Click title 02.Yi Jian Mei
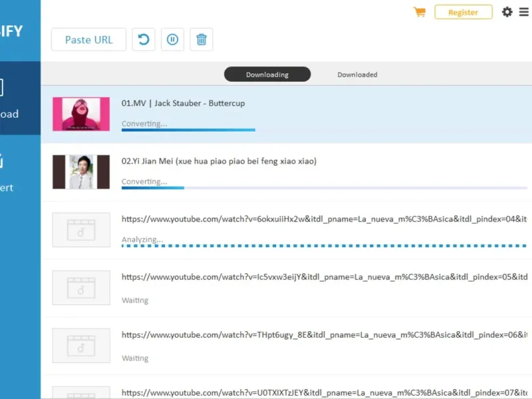Image resolution: width=532 pixels, height=399 pixels. click(219, 161)
